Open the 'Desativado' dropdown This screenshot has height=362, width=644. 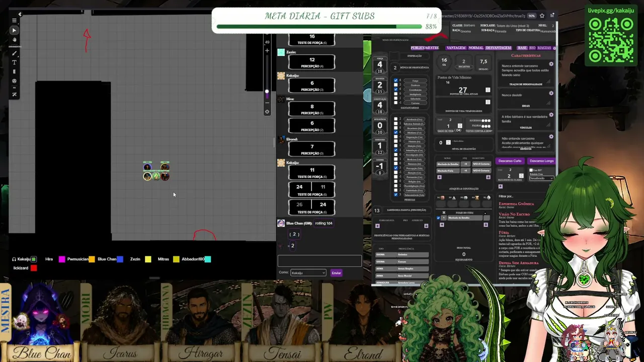[x=541, y=178]
